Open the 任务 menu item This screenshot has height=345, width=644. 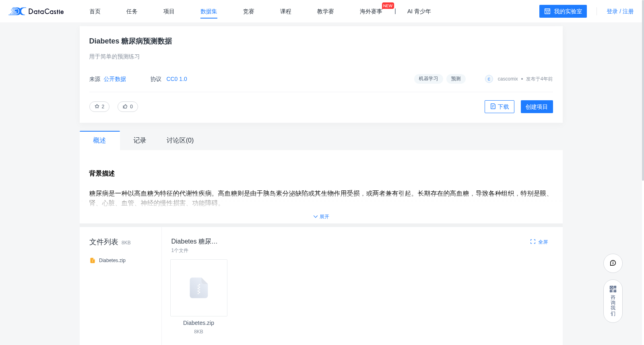point(132,11)
